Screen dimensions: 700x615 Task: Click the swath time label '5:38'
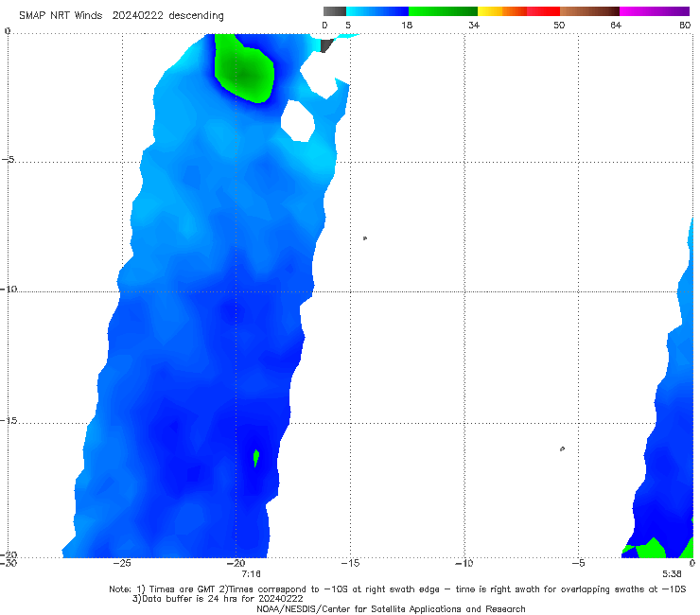click(x=672, y=574)
